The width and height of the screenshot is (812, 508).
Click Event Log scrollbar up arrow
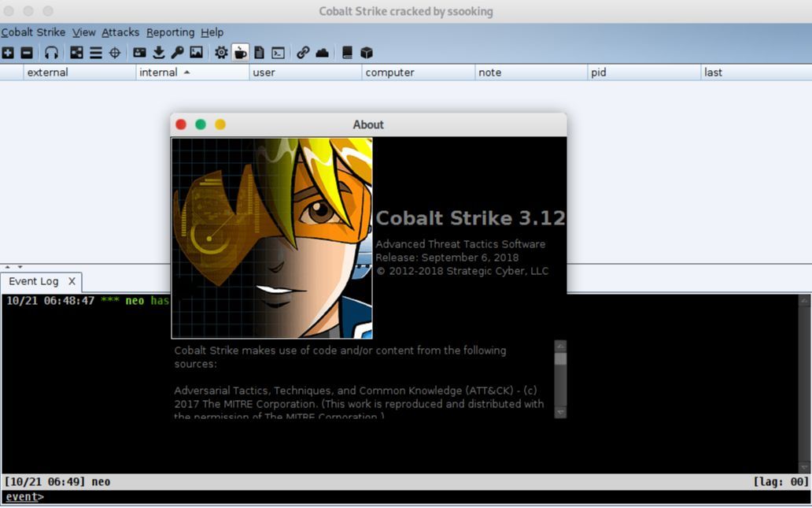(804, 301)
